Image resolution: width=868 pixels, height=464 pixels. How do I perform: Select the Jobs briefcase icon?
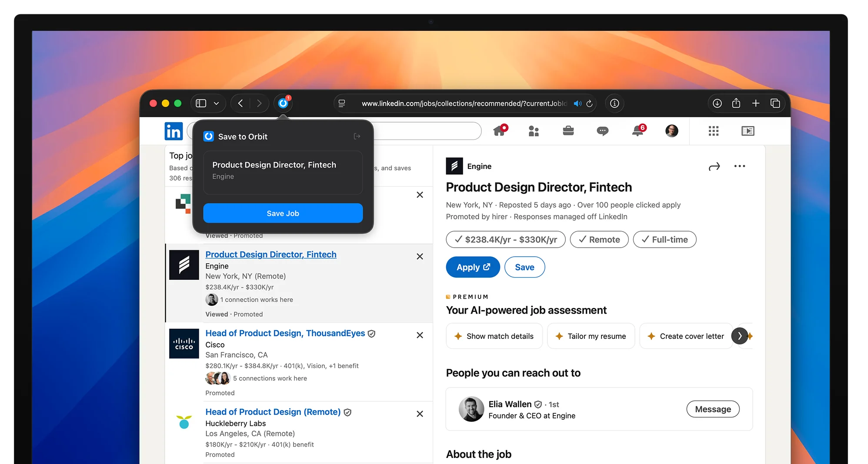coord(568,131)
